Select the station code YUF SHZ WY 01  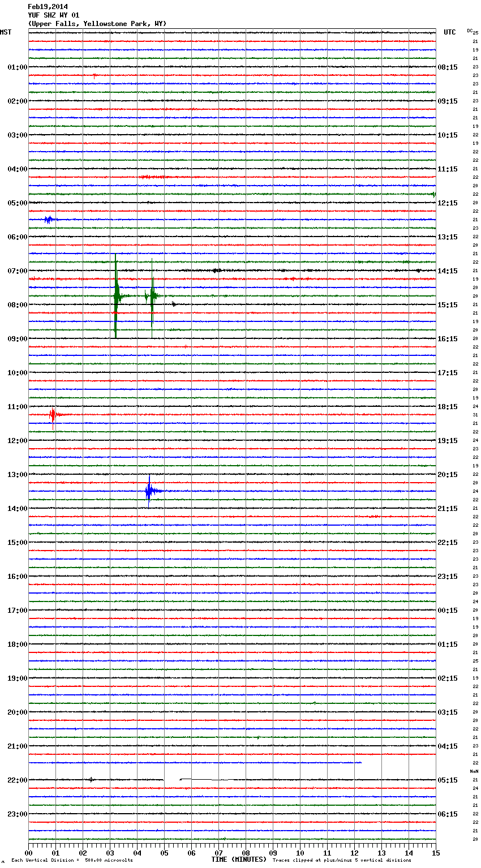tap(53, 15)
